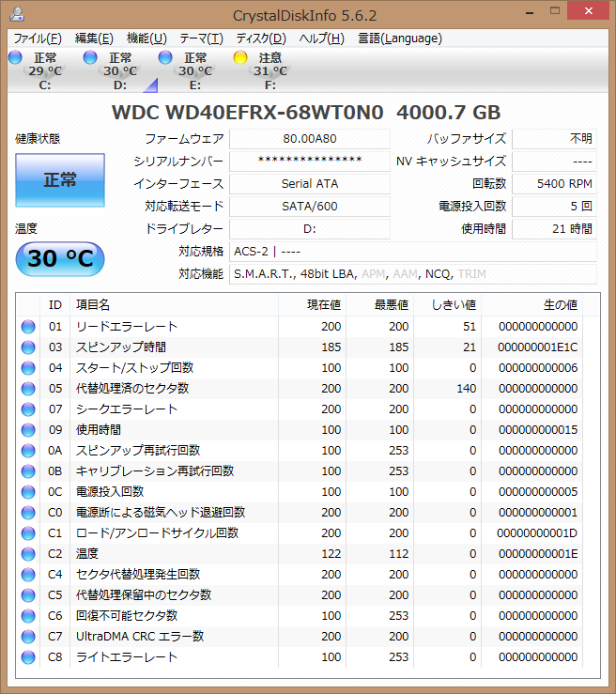Click the 30 °C temperature button

pos(60,259)
